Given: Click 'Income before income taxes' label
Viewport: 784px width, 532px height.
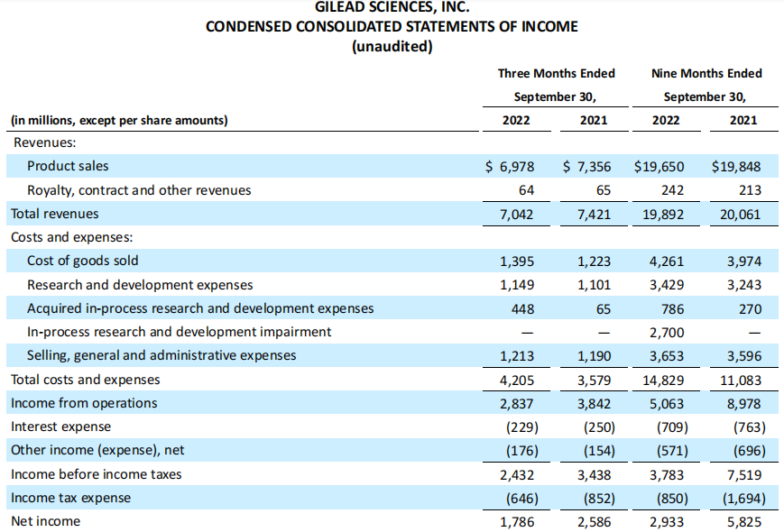Looking at the screenshot, I should tap(96, 474).
